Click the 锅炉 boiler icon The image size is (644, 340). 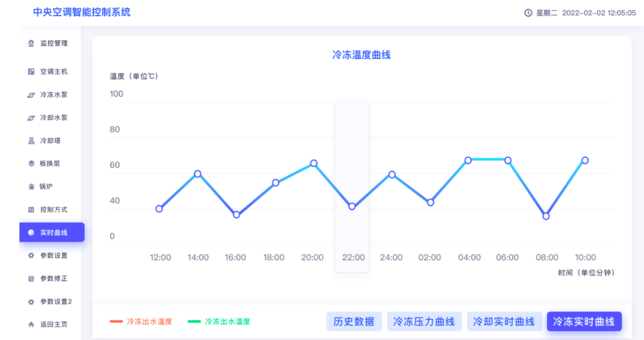coord(31,187)
